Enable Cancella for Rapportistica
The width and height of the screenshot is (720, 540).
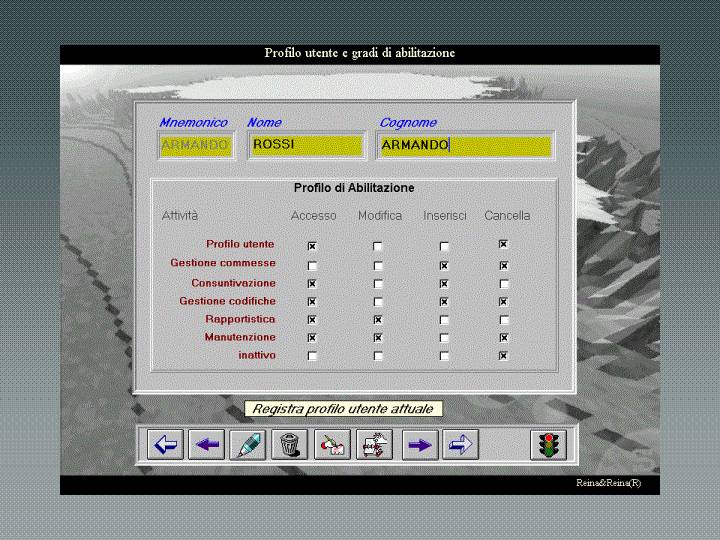504,320
